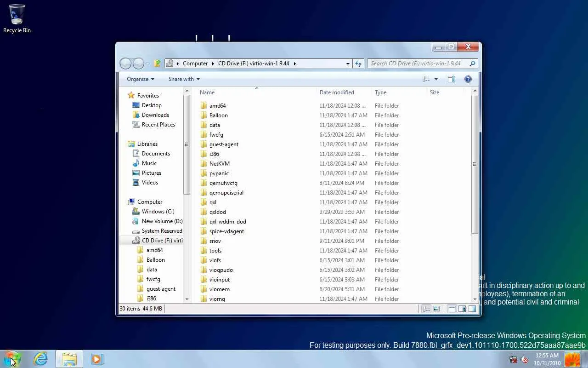
Task: Click the folder icon beside the navigation arrows
Action: 157,63
